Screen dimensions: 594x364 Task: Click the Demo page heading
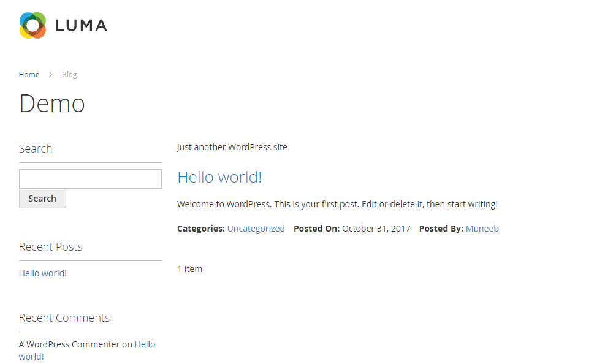pos(52,104)
